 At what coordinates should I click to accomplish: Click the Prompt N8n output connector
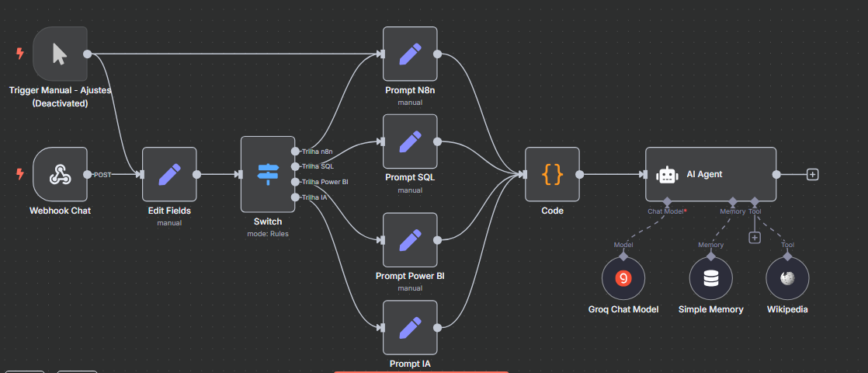point(437,54)
